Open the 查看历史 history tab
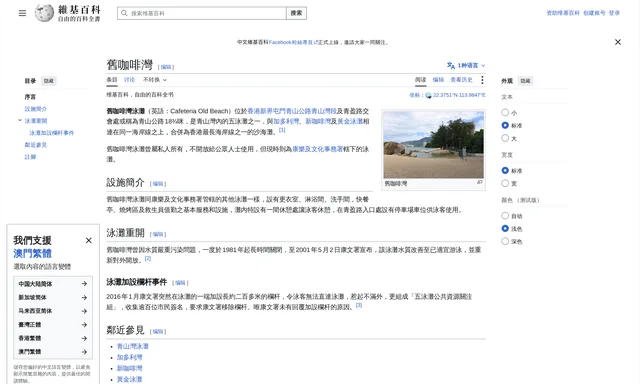This screenshot has height=384, width=640. pos(461,80)
